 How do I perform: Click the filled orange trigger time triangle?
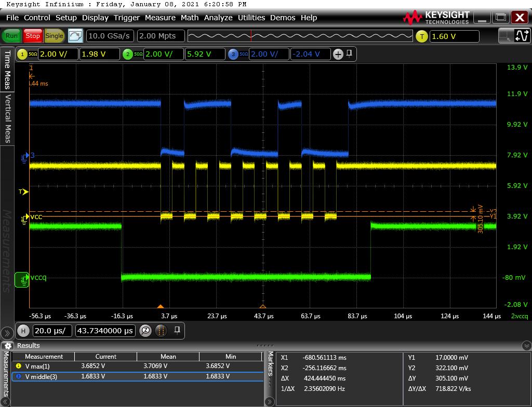161,306
